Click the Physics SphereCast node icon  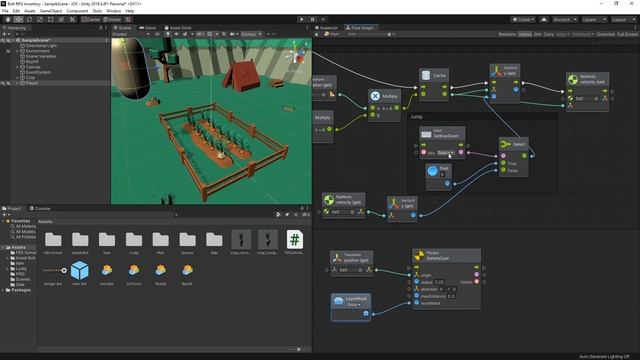point(419,256)
